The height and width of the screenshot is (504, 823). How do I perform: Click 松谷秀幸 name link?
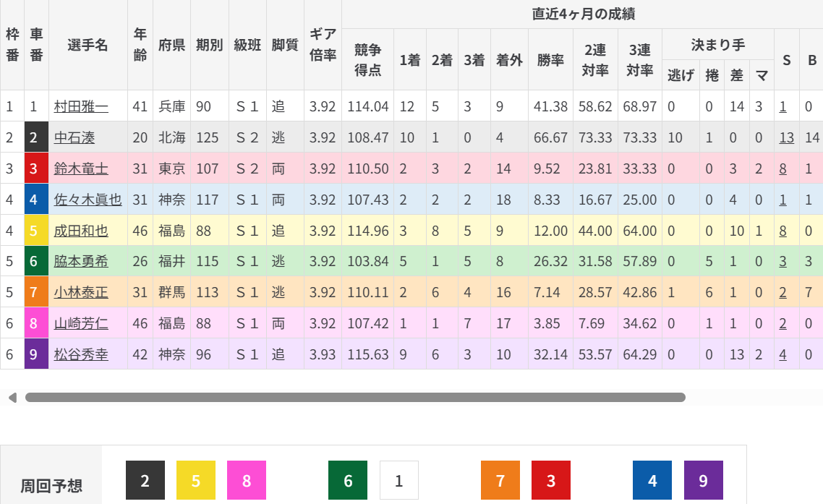[81, 354]
